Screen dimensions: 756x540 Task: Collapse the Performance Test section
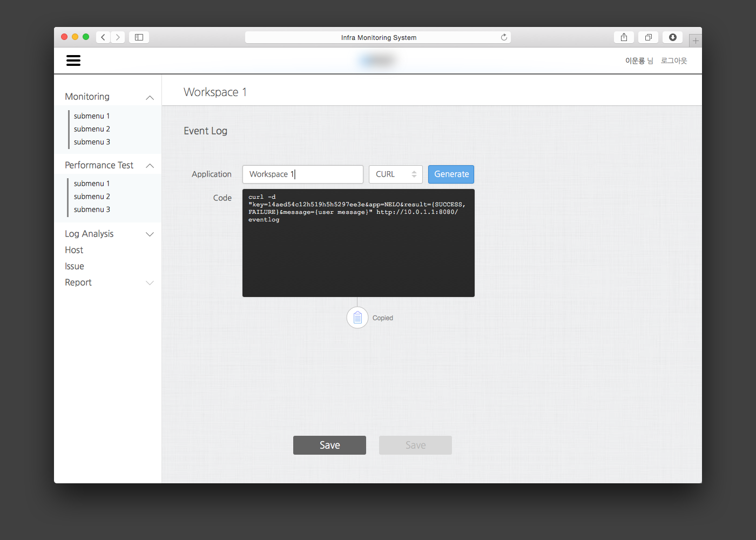(x=150, y=166)
